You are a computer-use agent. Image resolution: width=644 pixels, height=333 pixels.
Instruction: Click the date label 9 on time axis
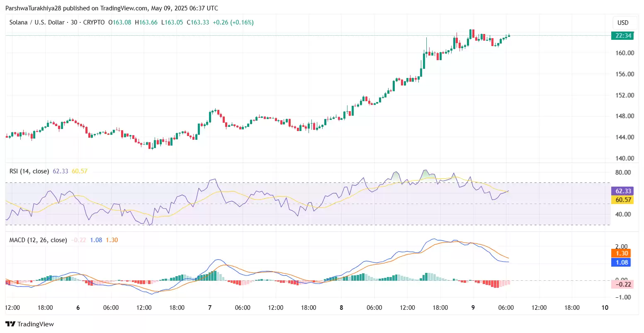click(473, 308)
